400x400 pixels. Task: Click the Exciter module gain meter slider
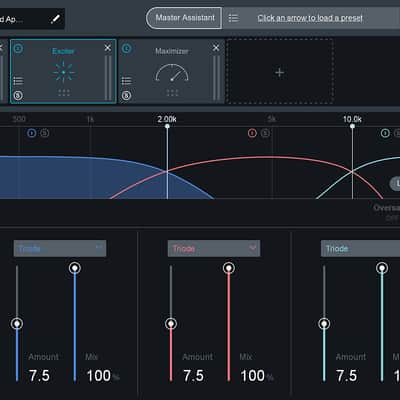108,78
